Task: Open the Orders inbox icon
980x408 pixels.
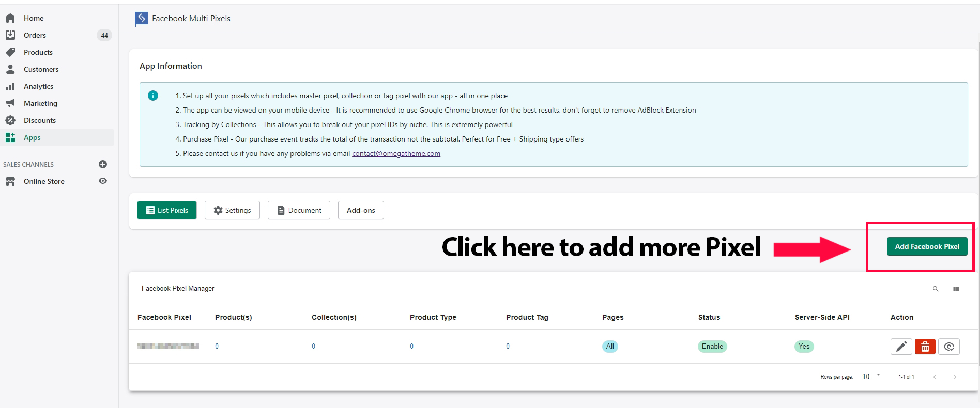Action: coord(10,35)
